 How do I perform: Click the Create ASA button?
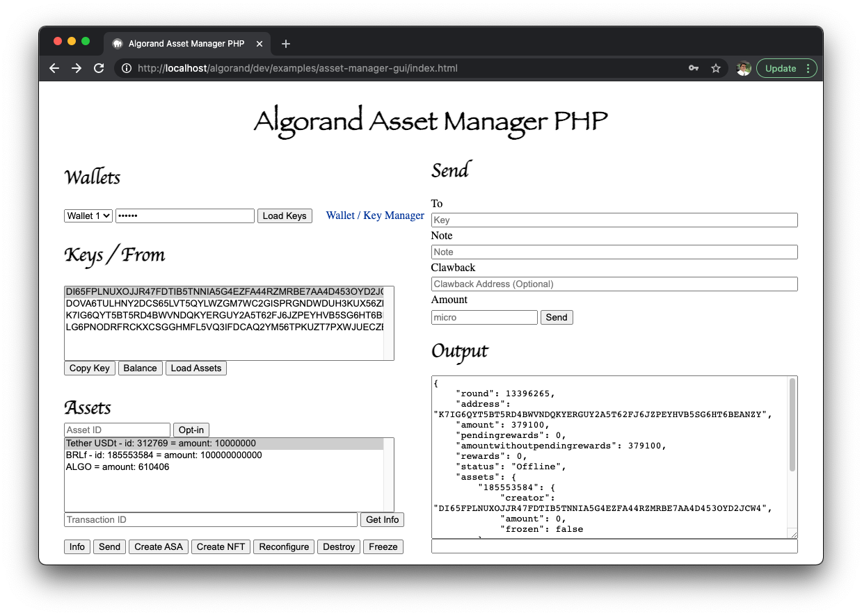(159, 546)
